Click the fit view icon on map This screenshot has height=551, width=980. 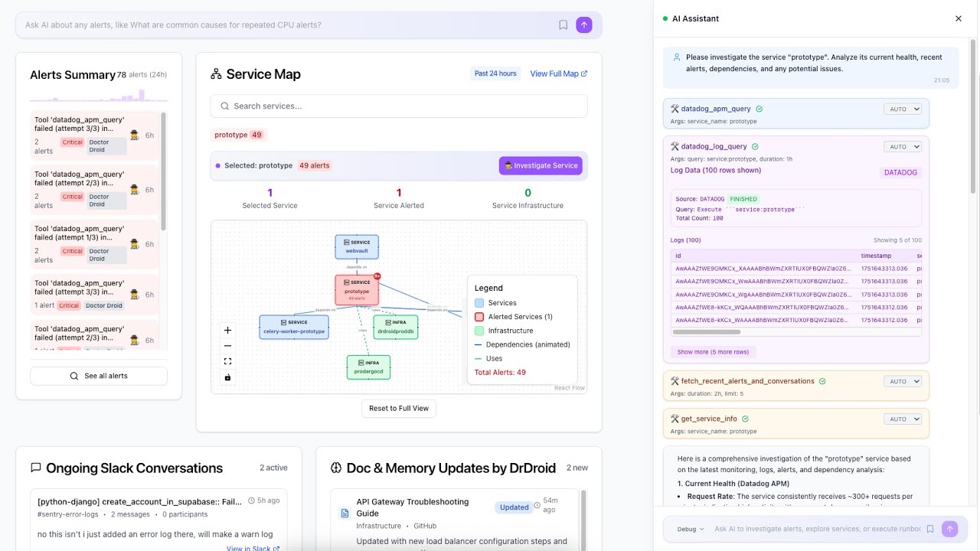pos(227,361)
